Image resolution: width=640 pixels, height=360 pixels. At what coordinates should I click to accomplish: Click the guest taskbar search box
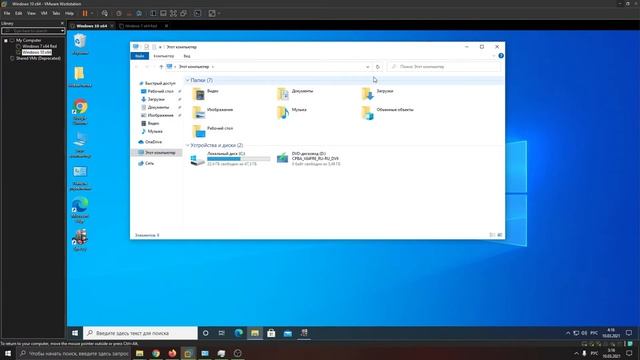point(140,333)
